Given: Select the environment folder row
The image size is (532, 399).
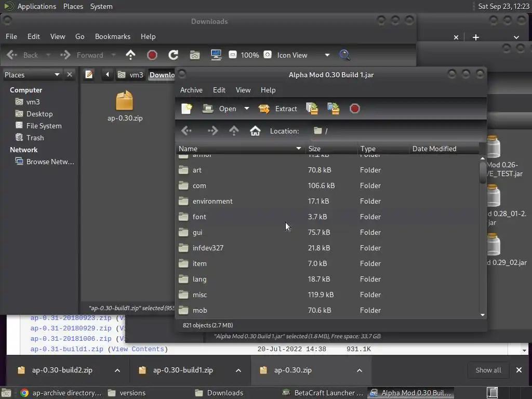Looking at the screenshot, I should (x=327, y=201).
